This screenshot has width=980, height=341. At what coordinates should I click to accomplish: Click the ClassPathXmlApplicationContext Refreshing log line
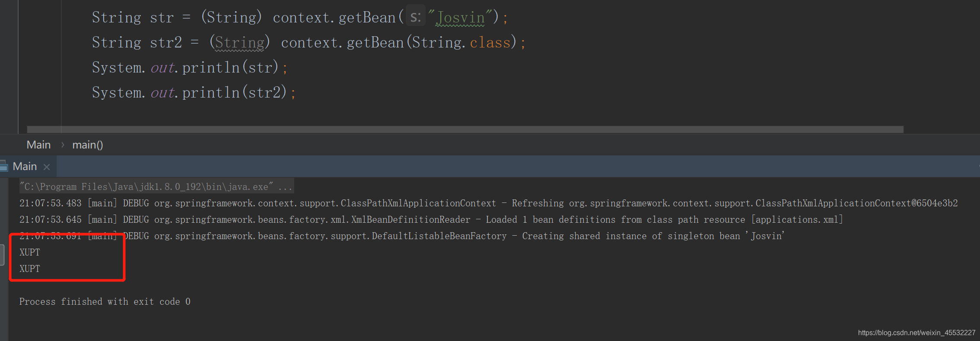[488, 203]
